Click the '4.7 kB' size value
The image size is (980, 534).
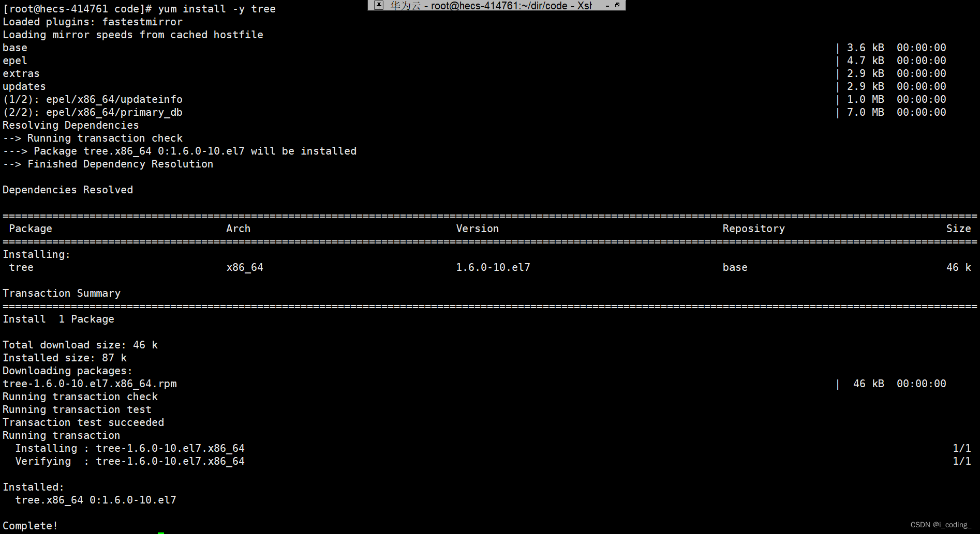[866, 60]
